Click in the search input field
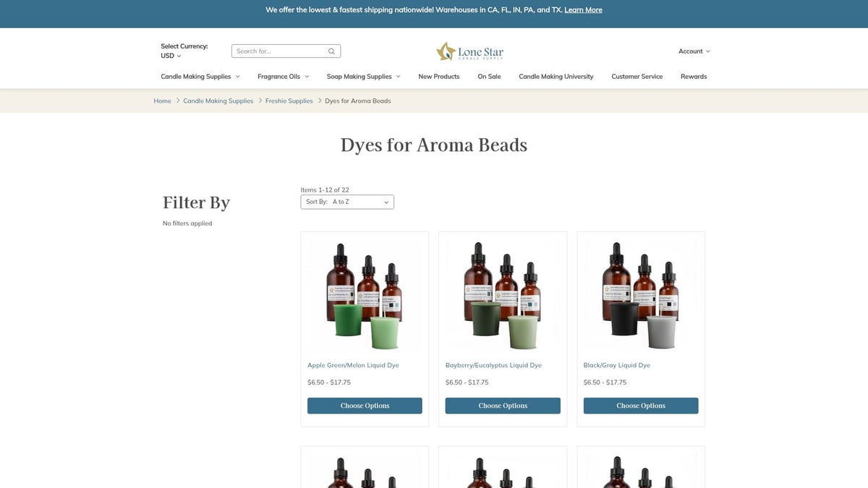 [278, 51]
